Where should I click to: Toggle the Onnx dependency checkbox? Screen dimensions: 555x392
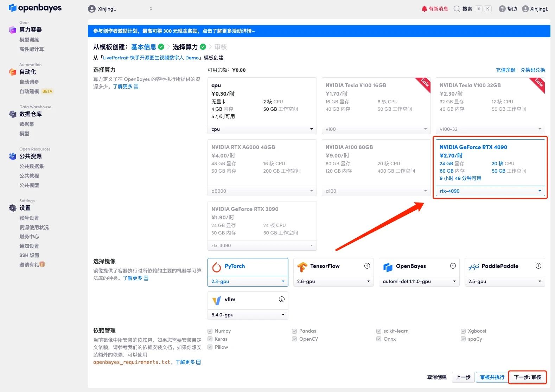[379, 339]
